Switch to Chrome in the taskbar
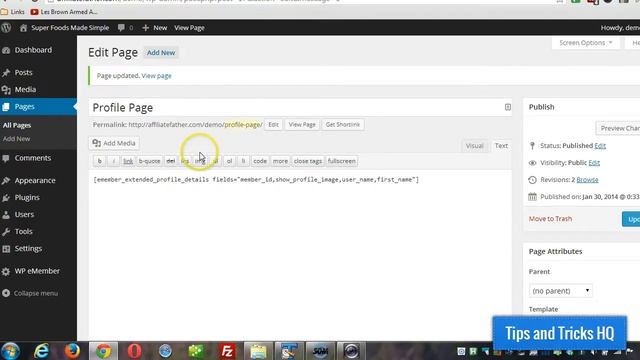The image size is (640, 360). pyautogui.click(x=104, y=351)
